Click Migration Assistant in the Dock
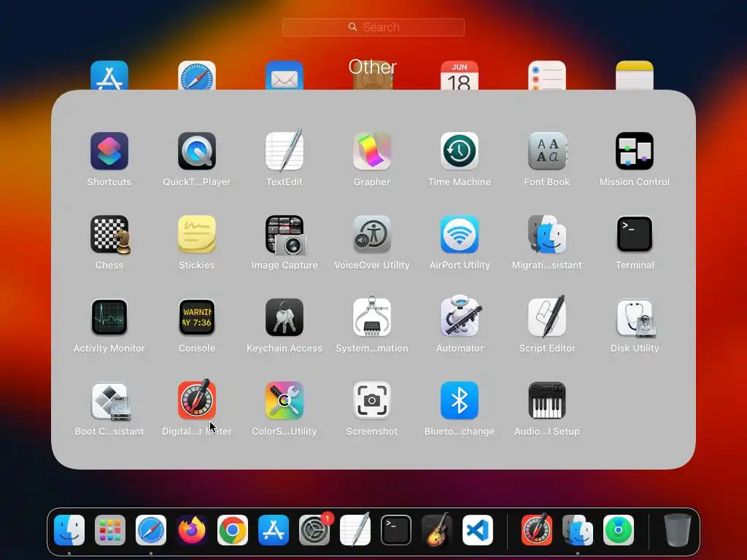This screenshot has height=560, width=747. [x=578, y=530]
